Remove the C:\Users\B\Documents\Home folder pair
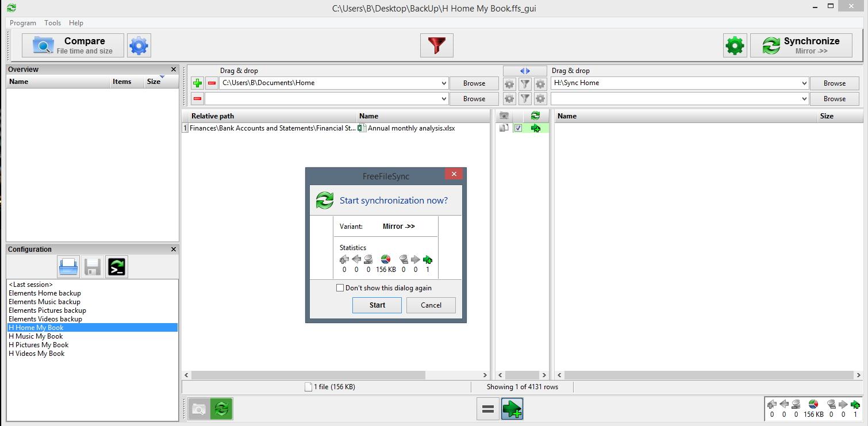868x426 pixels. [212, 83]
